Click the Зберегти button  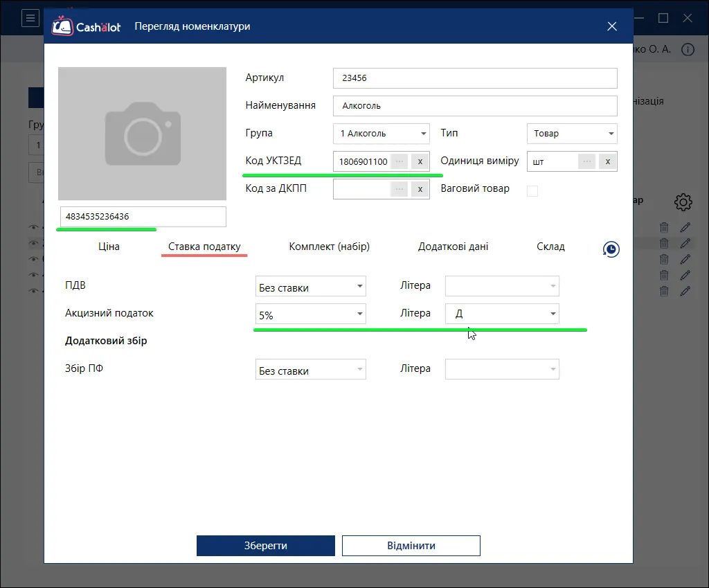coord(266,546)
